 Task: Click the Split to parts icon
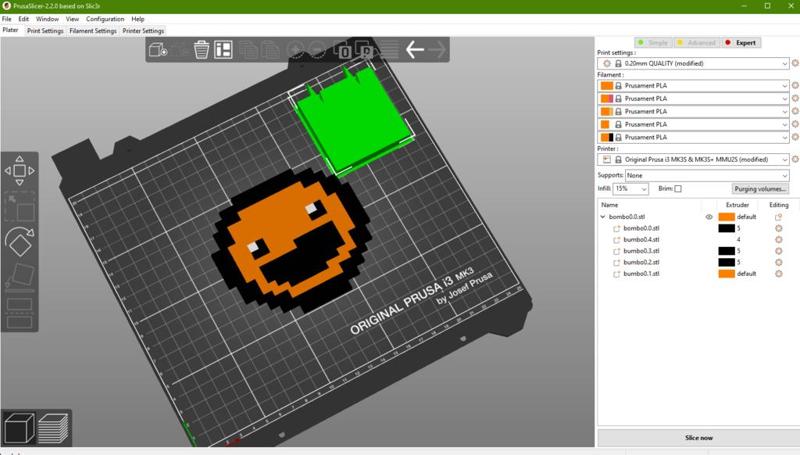click(365, 50)
